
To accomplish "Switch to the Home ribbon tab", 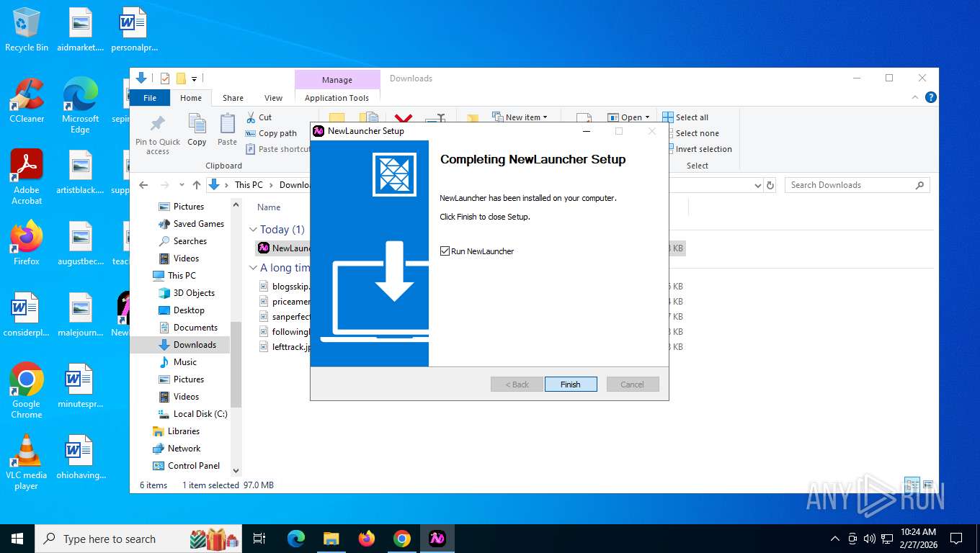I will pos(191,98).
